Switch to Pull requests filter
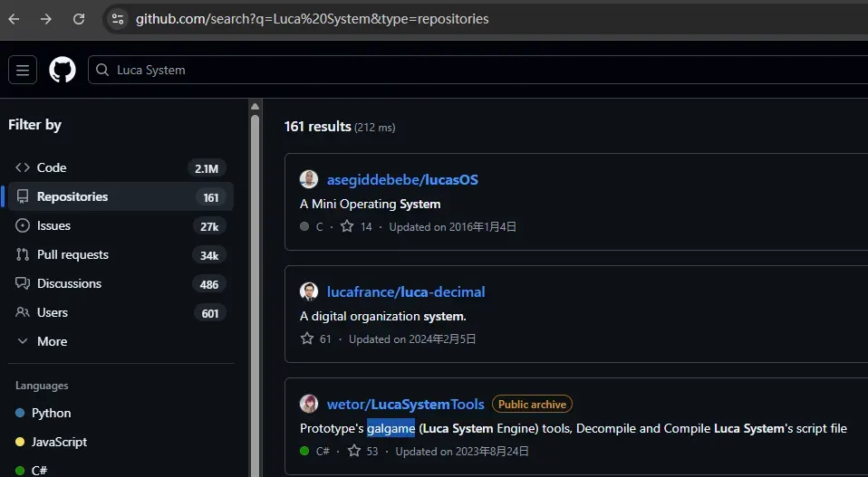This screenshot has height=477, width=868. pyautogui.click(x=121, y=254)
